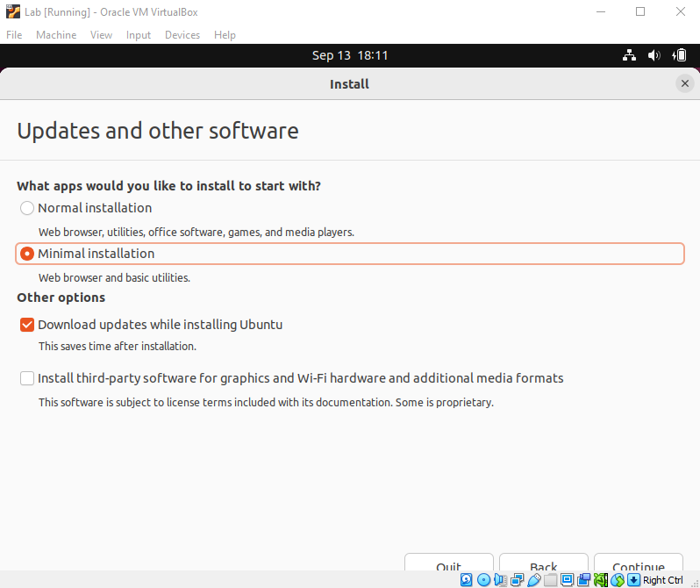Click the Right Ctrl host key label
Viewport: 700px width, 588px height.
click(663, 580)
